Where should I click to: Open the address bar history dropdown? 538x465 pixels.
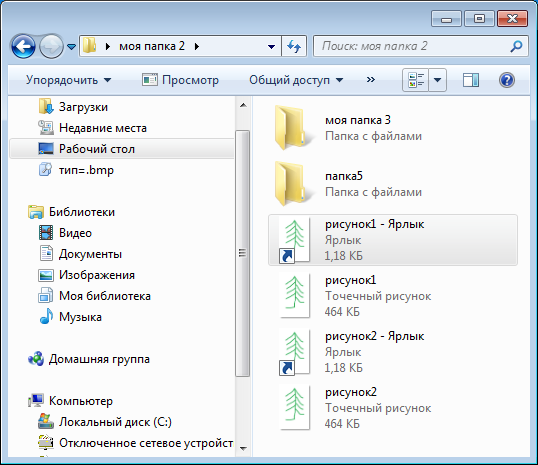point(271,46)
